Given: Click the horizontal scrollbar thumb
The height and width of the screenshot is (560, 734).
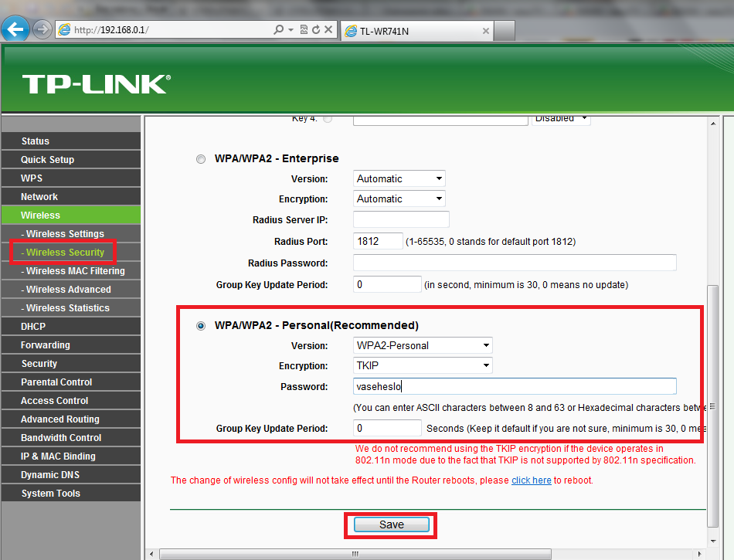Looking at the screenshot, I should (355, 554).
